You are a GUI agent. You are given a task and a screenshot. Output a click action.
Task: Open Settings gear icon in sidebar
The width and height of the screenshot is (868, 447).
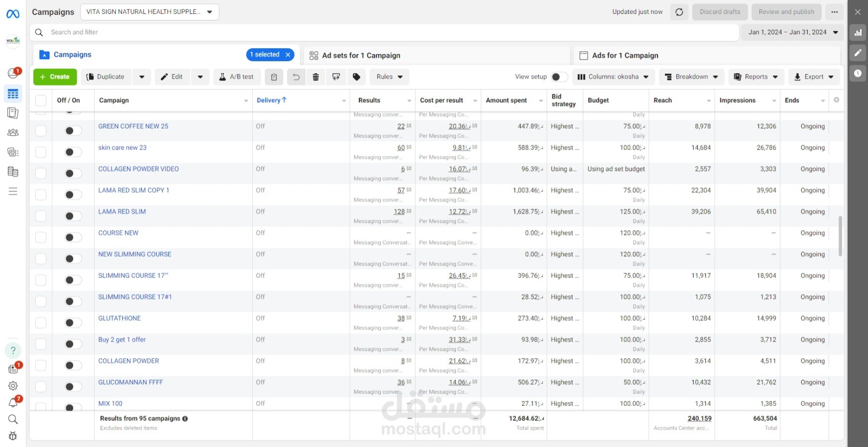13,386
